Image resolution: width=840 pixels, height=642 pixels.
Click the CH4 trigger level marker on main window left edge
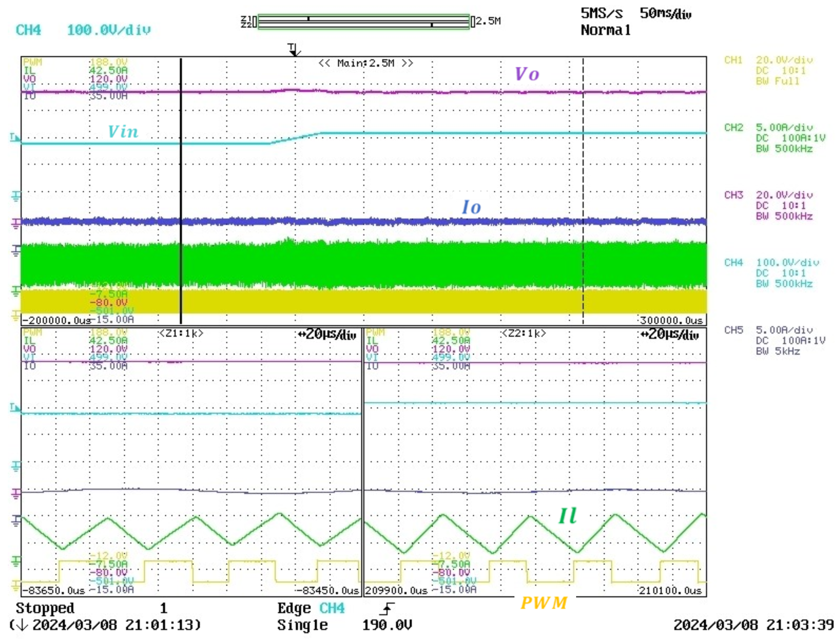[15, 137]
